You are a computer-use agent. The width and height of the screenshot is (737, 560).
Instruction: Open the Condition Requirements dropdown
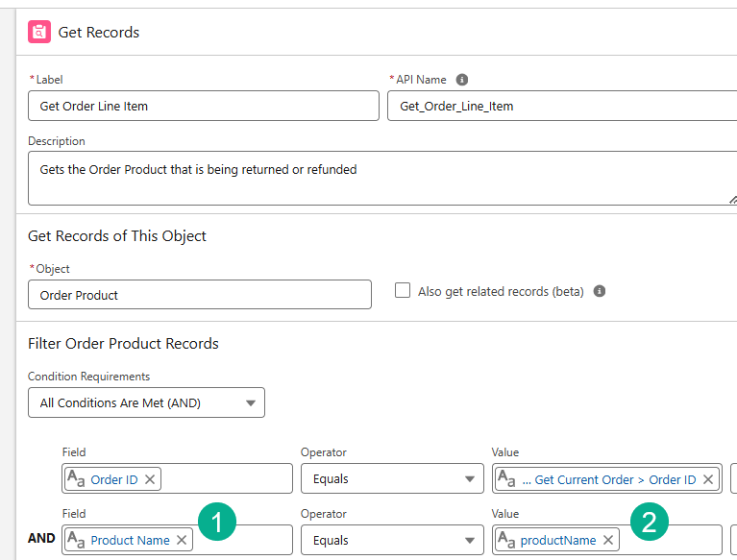click(x=146, y=403)
